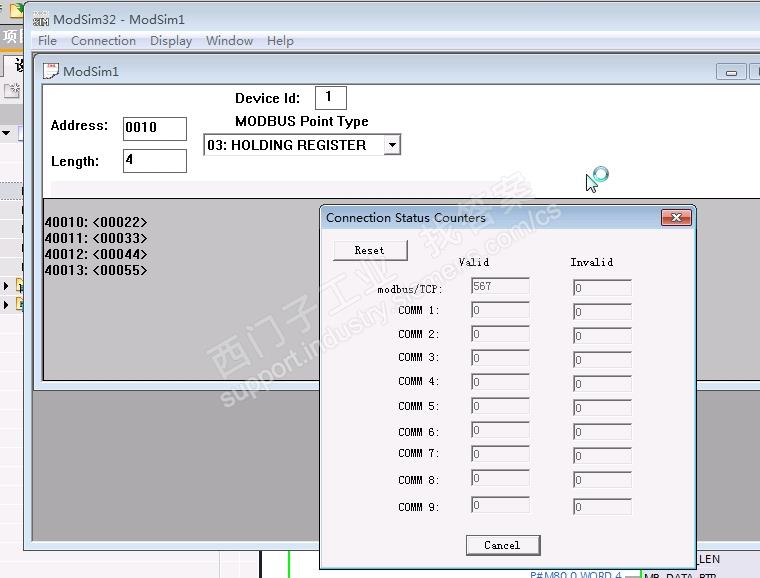
Task: Click COMM 9 valid counter field
Action: pos(500,505)
